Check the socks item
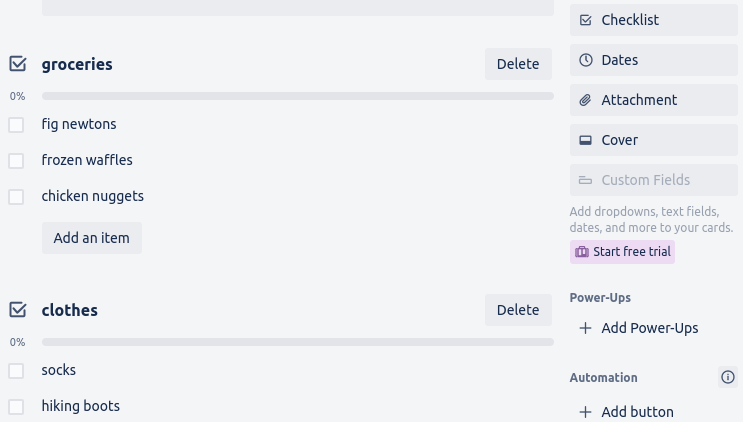Image resolution: width=743 pixels, height=422 pixels. click(16, 371)
